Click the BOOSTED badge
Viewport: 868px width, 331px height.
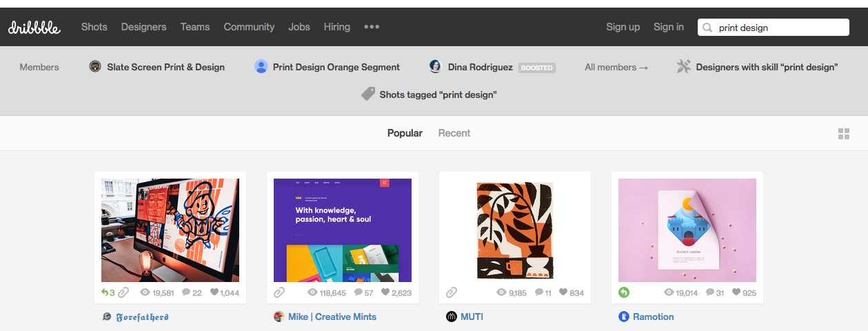point(537,68)
